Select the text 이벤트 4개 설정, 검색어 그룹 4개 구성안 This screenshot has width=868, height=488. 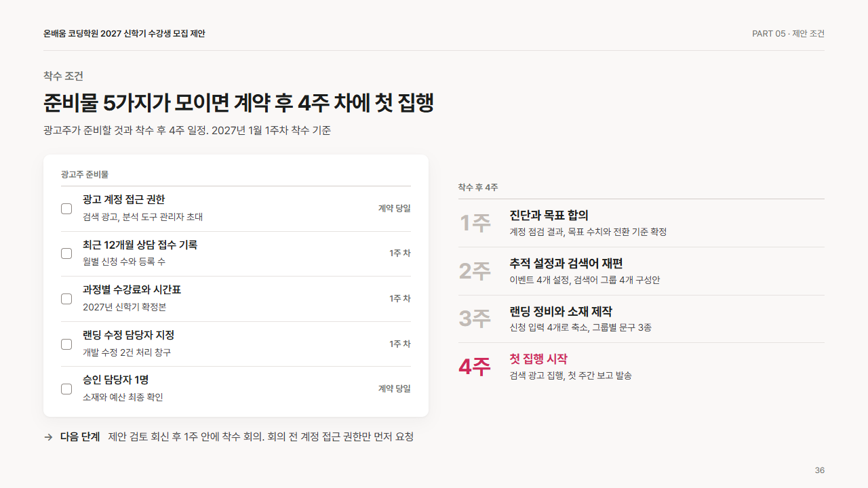585,280
